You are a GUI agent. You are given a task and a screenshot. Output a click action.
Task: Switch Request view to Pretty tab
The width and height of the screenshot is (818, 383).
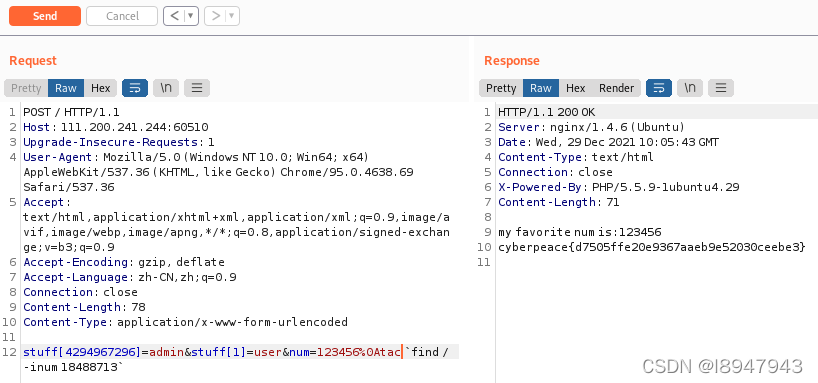26,88
